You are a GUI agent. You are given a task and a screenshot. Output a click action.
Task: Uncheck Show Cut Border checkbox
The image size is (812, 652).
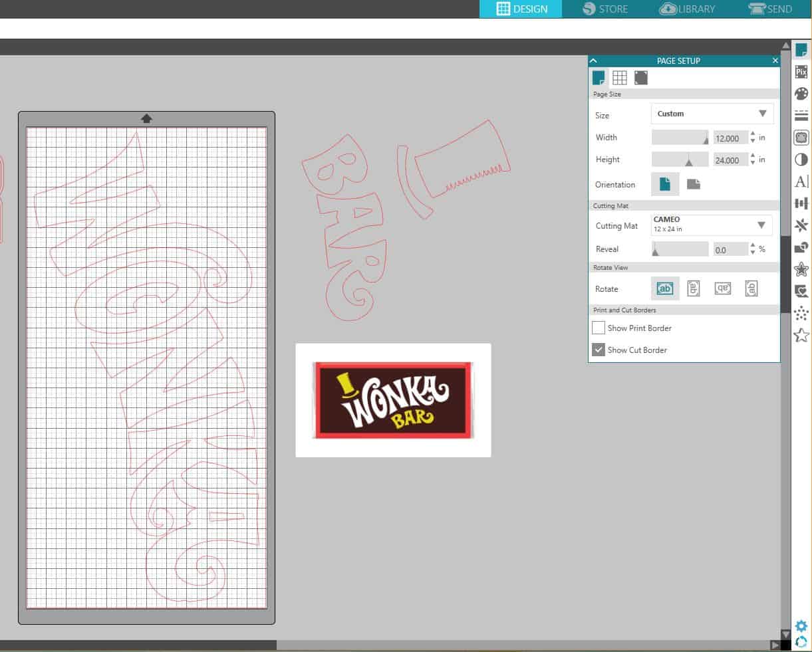click(x=599, y=350)
